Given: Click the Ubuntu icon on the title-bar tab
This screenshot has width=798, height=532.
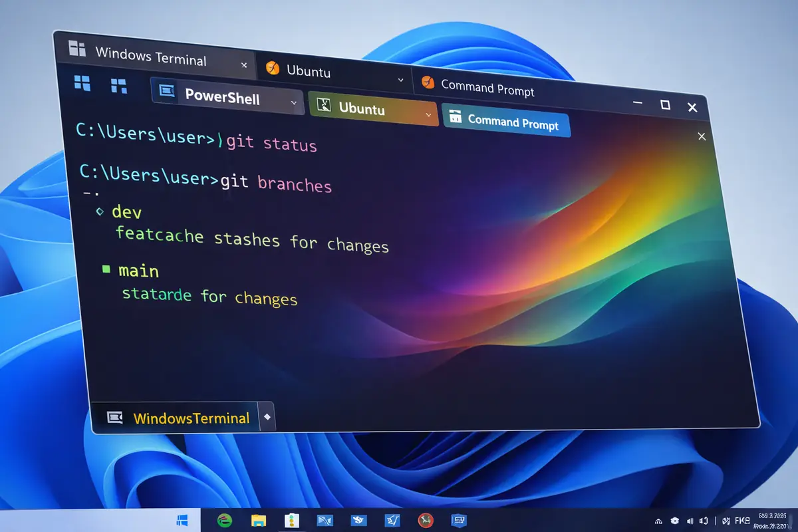Looking at the screenshot, I should 272,68.
